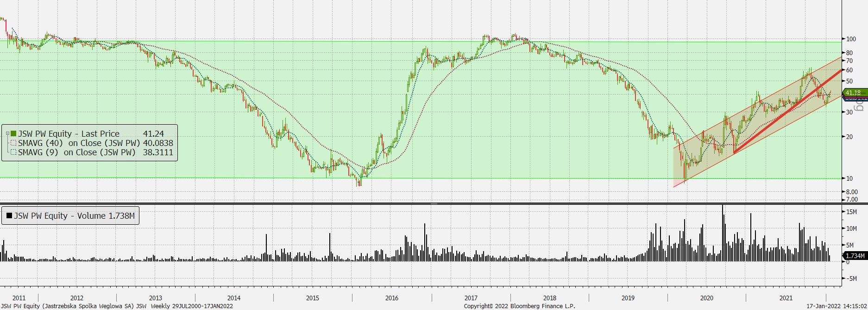The height and width of the screenshot is (310, 868).
Task: Click the JSW PW Equity chart title footer
Action: click(x=117, y=306)
